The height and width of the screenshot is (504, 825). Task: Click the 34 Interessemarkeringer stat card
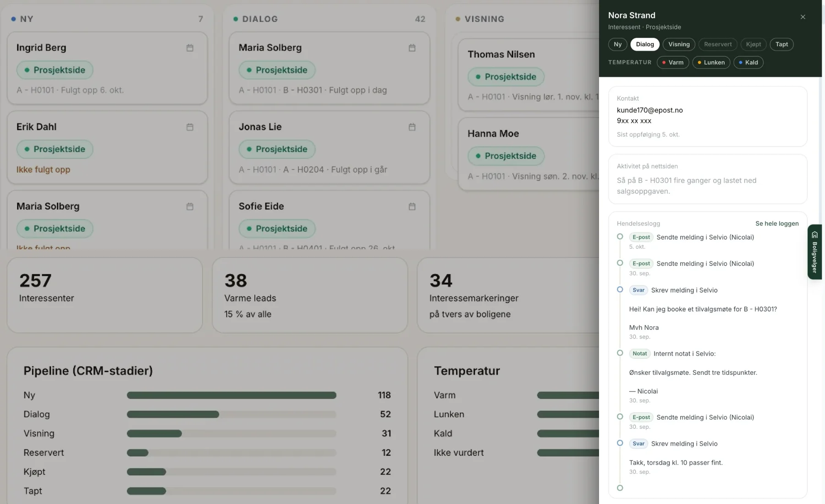[508, 295]
